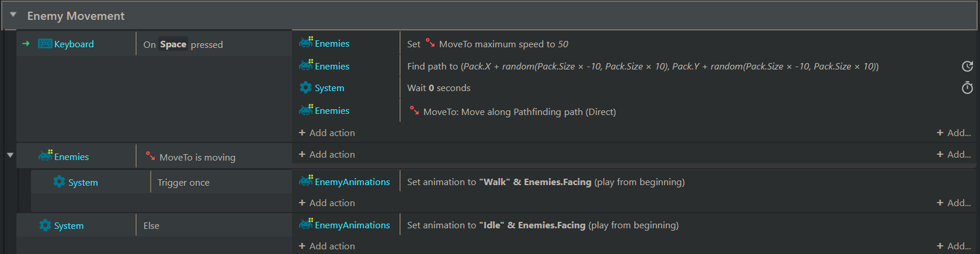Click the MoveTo behavior icon in Set speed action
Viewport: 980px width, 254px height.
[x=430, y=43]
